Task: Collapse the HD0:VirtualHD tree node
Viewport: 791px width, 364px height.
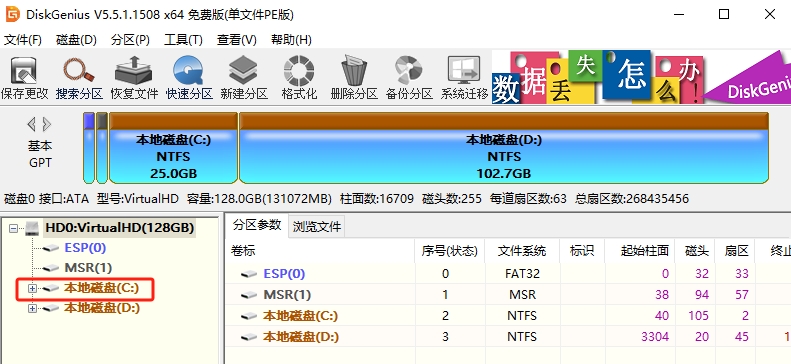Action: coord(14,228)
